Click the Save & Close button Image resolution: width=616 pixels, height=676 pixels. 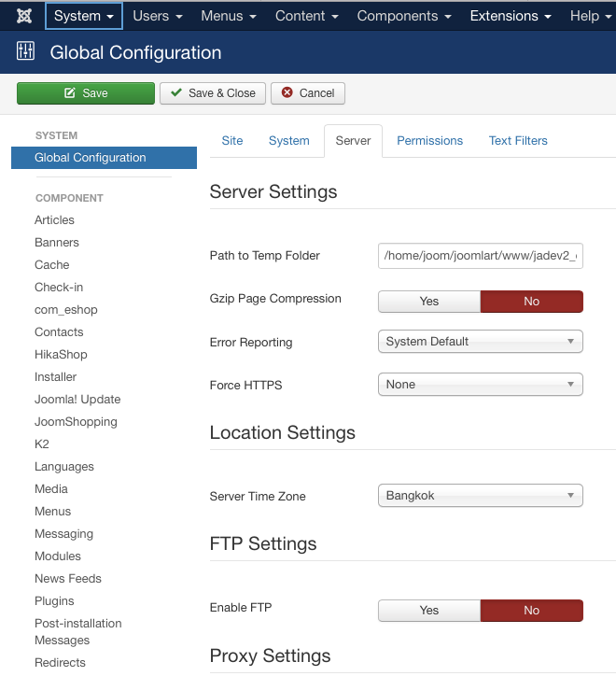tap(213, 93)
